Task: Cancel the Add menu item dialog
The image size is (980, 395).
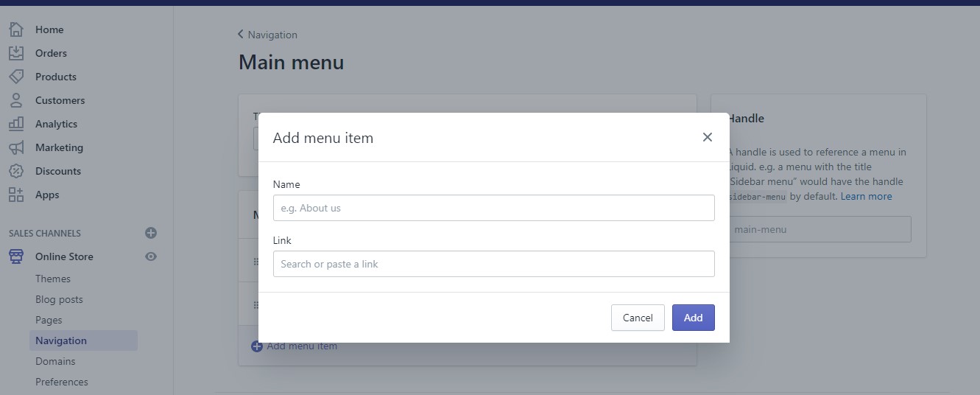Action: [638, 318]
